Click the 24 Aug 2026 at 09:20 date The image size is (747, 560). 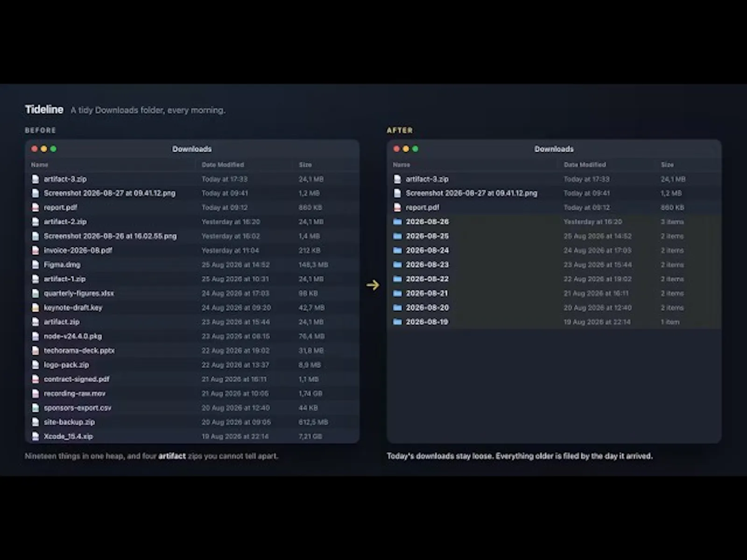pyautogui.click(x=236, y=308)
